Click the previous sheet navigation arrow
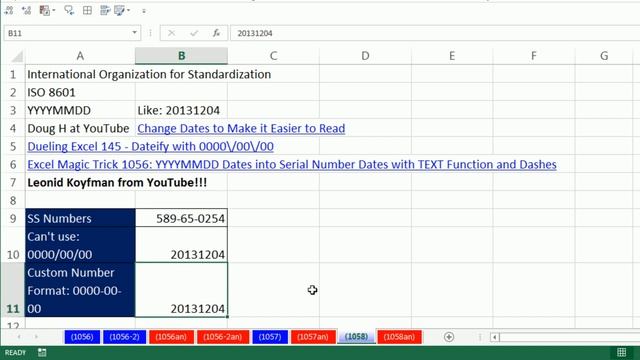640x360 pixels. pyautogui.click(x=19, y=337)
